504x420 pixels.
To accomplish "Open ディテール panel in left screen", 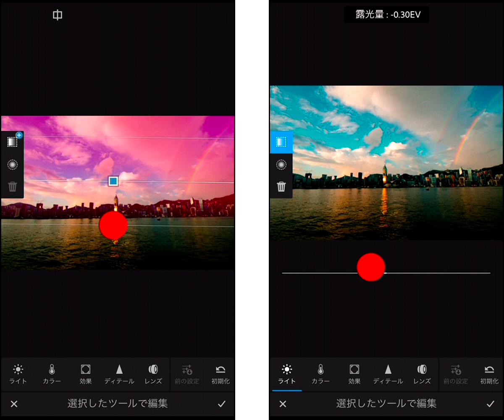I will [x=119, y=374].
